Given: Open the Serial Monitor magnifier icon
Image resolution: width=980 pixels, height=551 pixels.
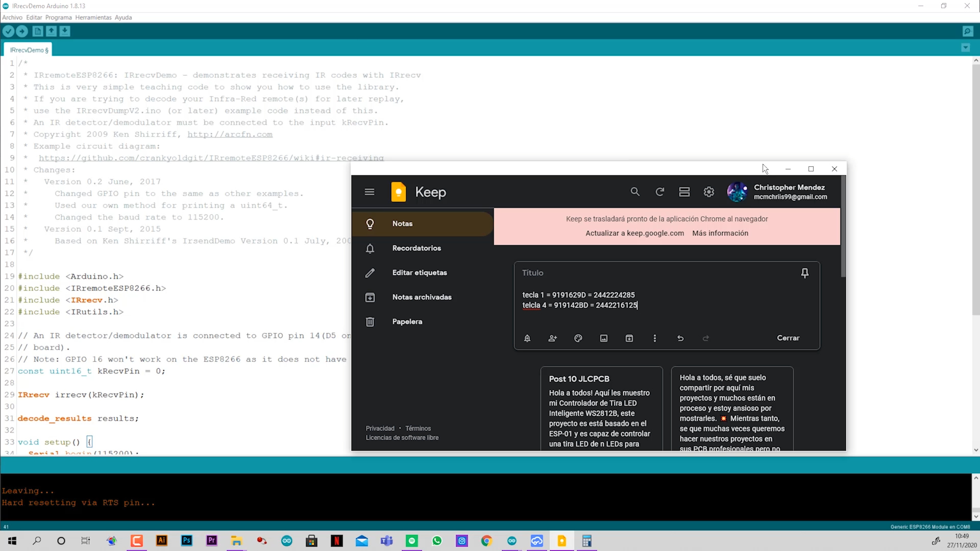Looking at the screenshot, I should [967, 31].
